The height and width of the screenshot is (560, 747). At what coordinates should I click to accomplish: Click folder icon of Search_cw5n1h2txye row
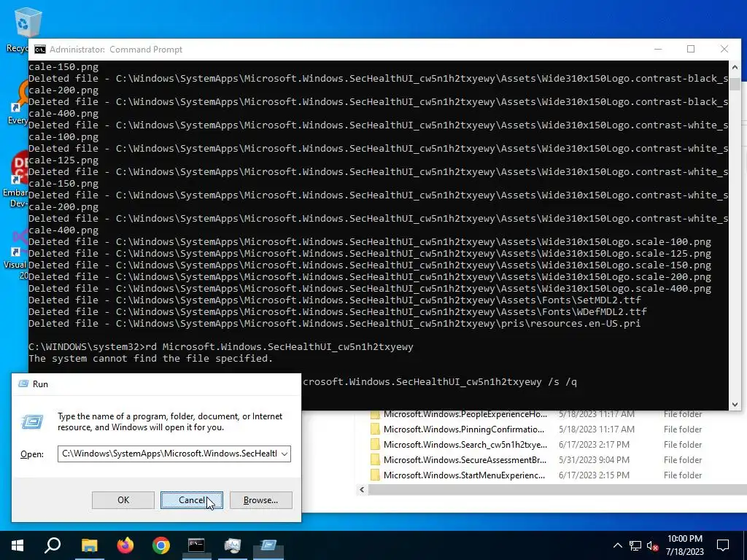pyautogui.click(x=375, y=444)
